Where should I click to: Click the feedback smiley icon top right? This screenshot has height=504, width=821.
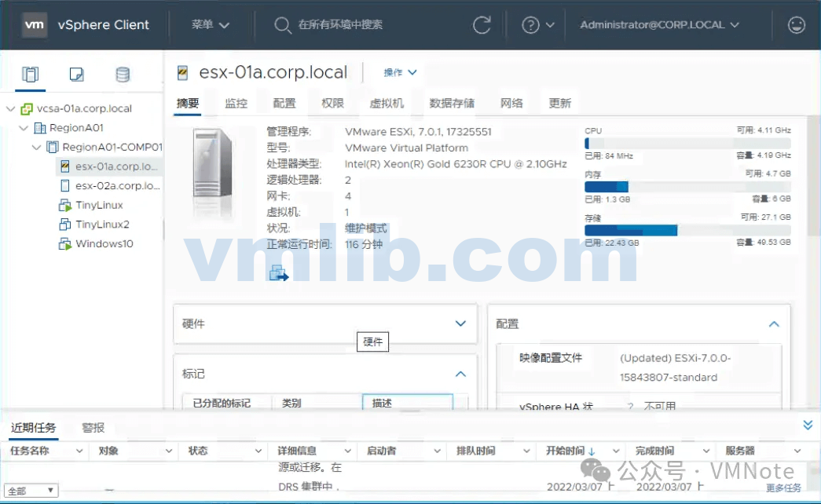click(x=796, y=24)
